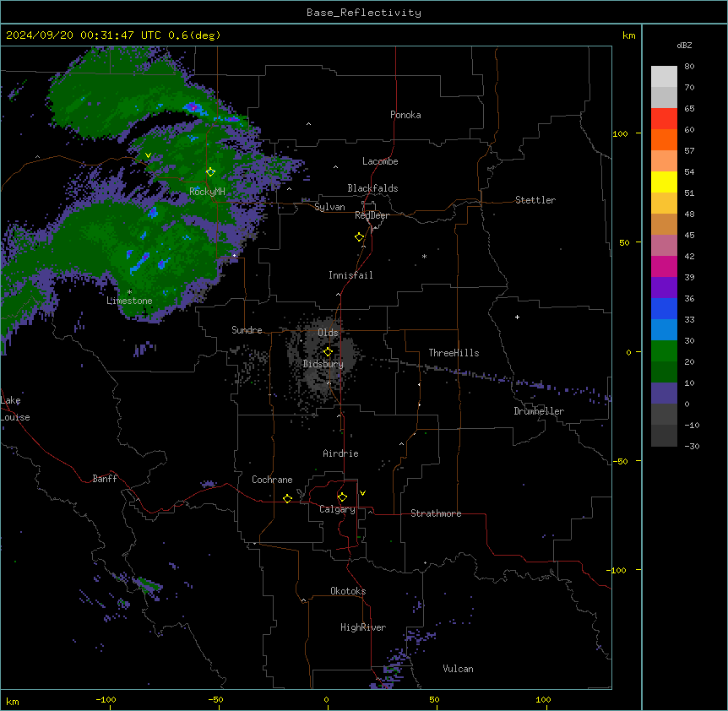
Task: Click the yellow radar marker near Didsbury
Action: [328, 351]
